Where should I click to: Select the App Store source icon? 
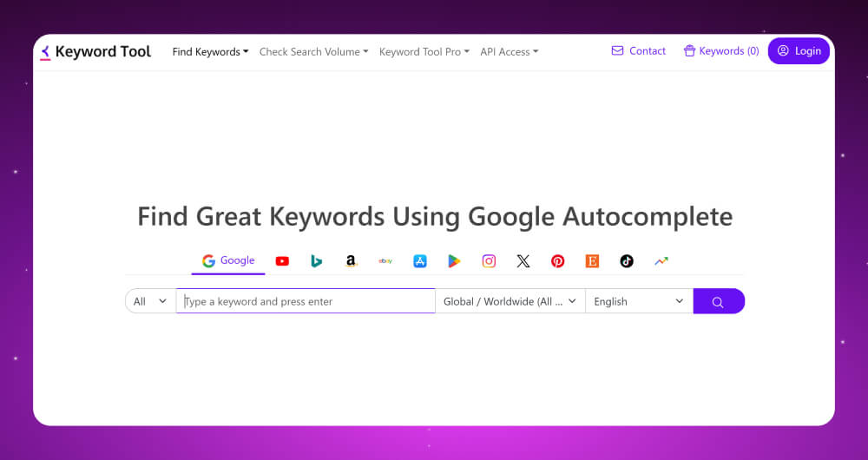click(x=420, y=261)
